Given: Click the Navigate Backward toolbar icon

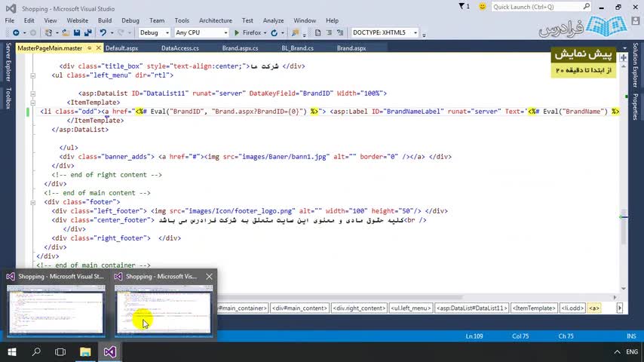Looking at the screenshot, I should point(16,32).
